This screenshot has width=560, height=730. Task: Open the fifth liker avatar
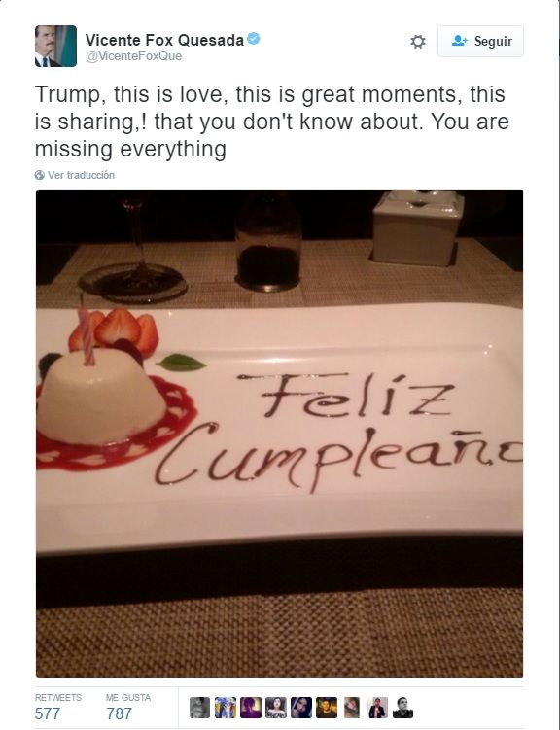301,708
